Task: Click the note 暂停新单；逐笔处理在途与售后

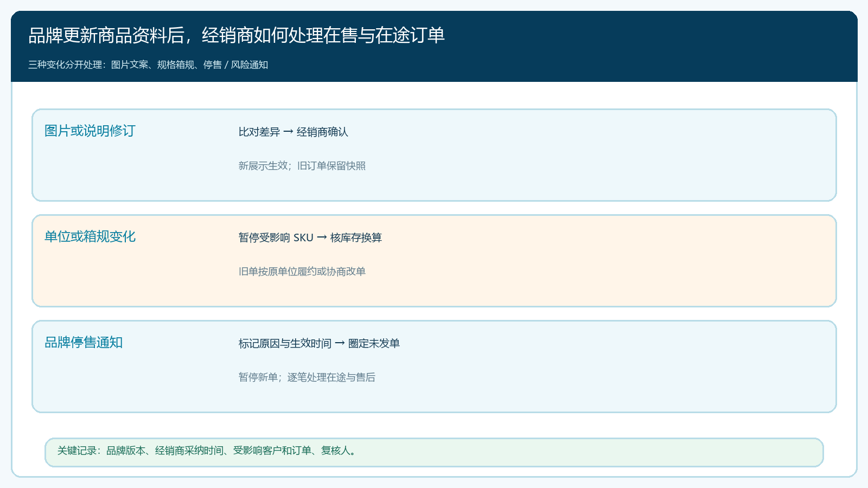Action: [307, 377]
